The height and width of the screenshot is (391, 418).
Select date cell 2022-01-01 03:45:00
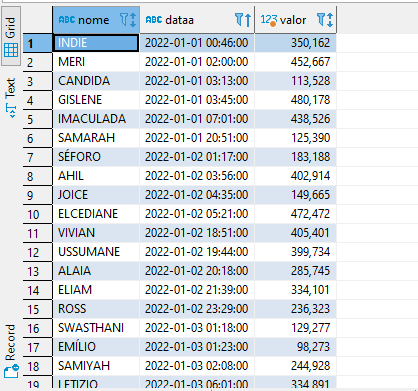197,100
